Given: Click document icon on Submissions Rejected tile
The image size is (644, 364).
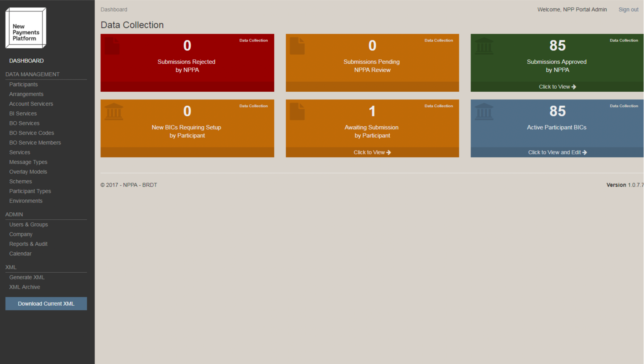Looking at the screenshot, I should [112, 46].
